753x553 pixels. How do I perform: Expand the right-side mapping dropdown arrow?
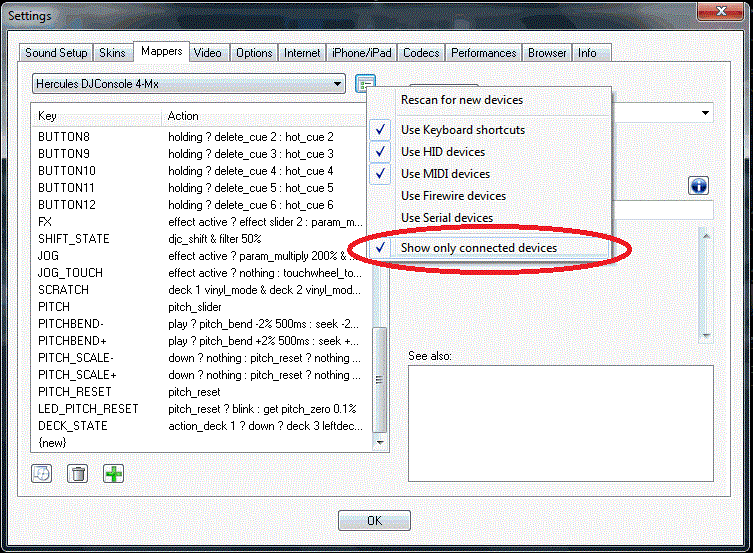point(705,113)
